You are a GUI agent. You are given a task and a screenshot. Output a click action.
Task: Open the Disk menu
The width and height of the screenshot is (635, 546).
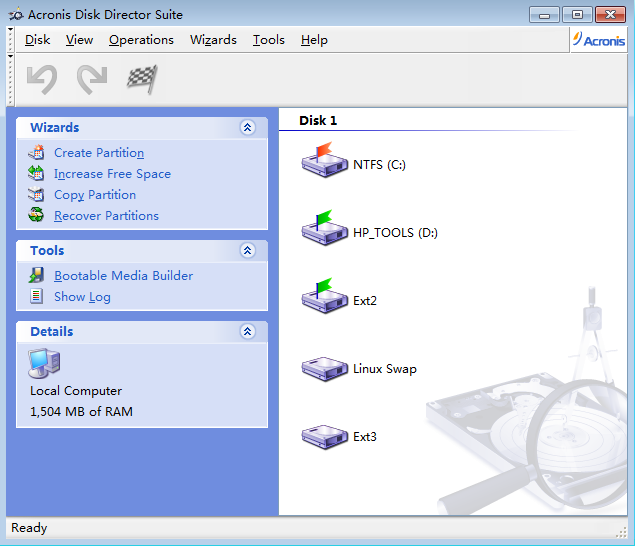tap(37, 40)
